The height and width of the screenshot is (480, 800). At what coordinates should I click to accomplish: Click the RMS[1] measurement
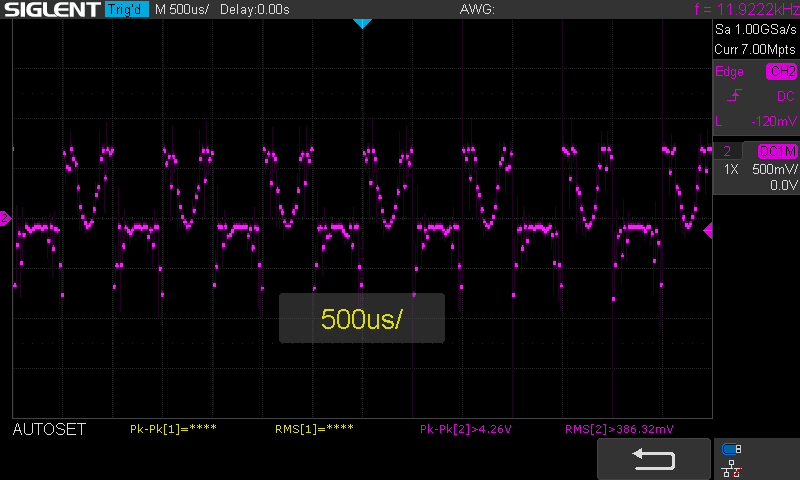314,429
